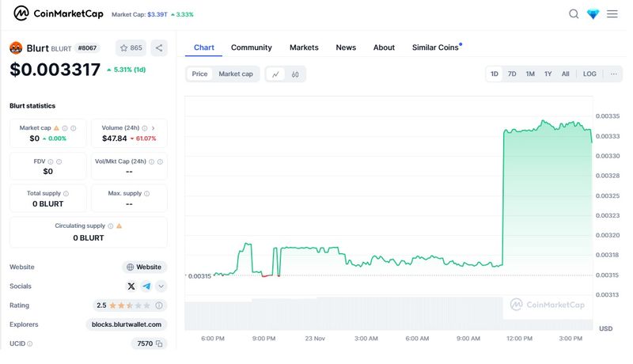Open the Chart tab
This screenshot has height=364, width=633.
(x=204, y=47)
